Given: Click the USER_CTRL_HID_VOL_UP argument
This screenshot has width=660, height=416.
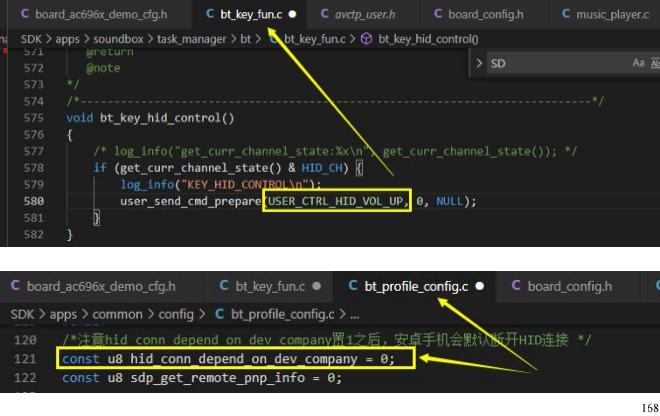Looking at the screenshot, I should pos(335,201).
